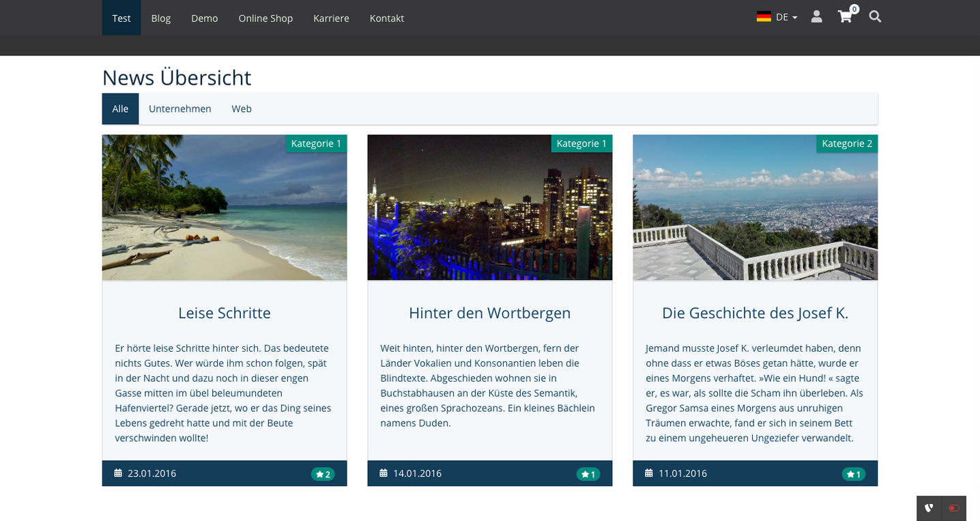Image resolution: width=980 pixels, height=521 pixels.
Task: Click the cart badge showing 0 items
Action: click(853, 9)
